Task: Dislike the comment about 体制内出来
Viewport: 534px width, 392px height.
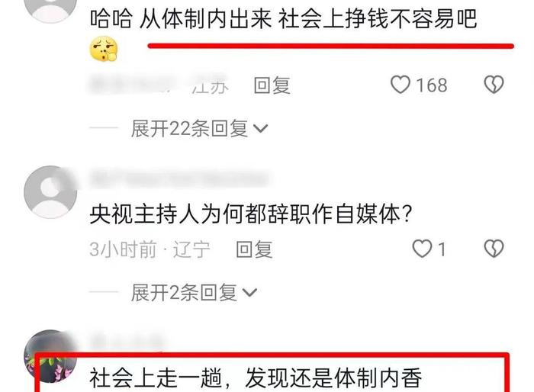Action: (x=494, y=85)
